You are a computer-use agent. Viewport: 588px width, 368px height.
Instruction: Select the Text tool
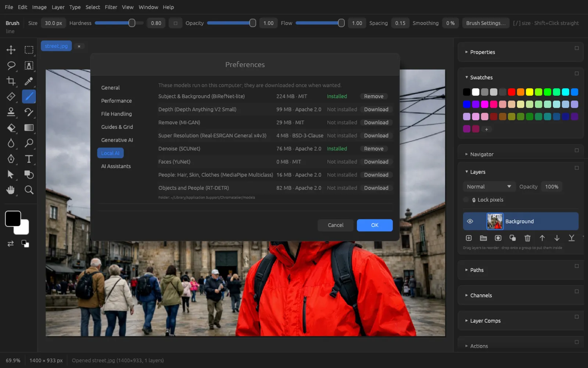[29, 159]
